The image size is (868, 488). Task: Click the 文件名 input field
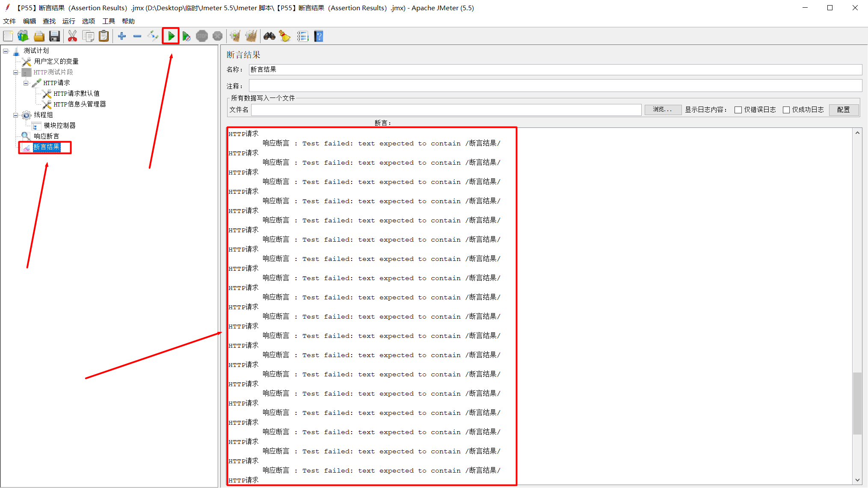[446, 110]
